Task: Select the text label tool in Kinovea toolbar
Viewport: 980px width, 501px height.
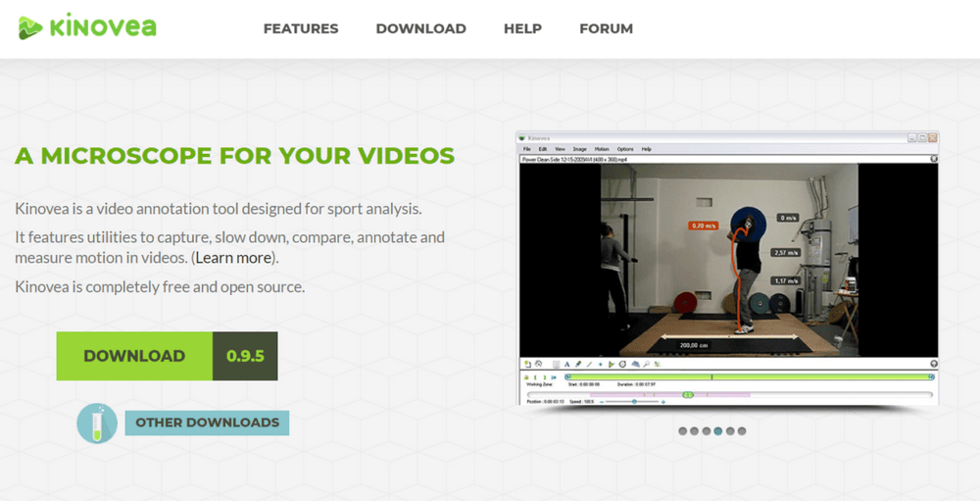Action: 566,365
